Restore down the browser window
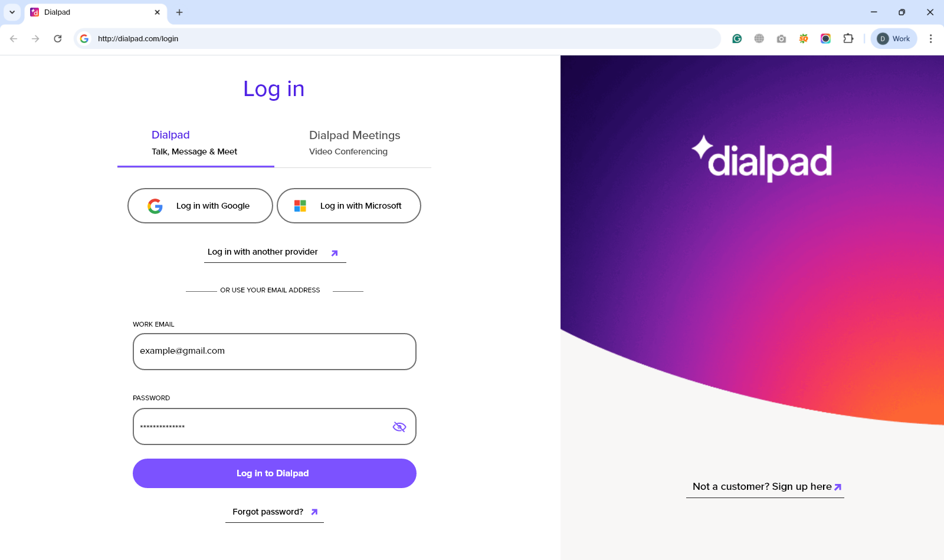This screenshot has height=560, width=944. [902, 12]
